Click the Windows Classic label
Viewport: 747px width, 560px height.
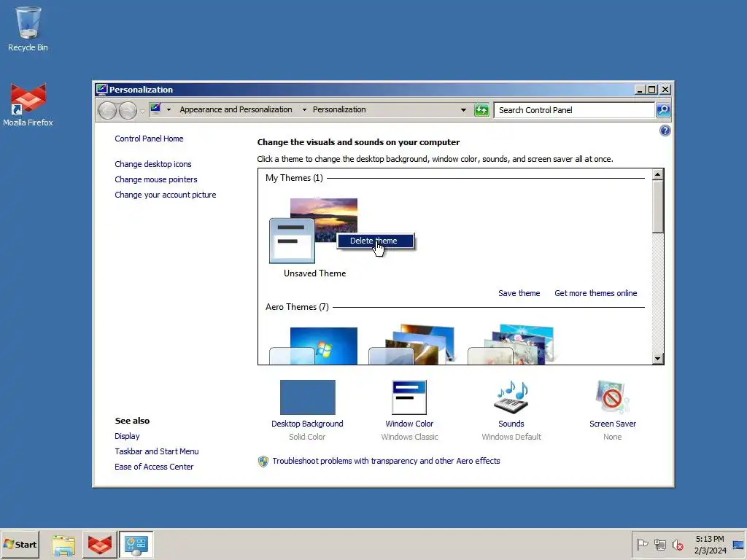point(409,437)
